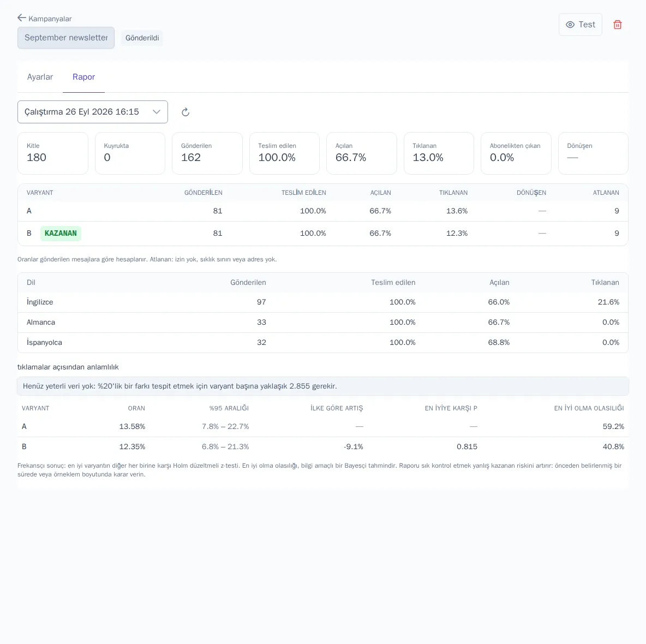Open the Test preview button
The height and width of the screenshot is (644, 646).
pyautogui.click(x=580, y=25)
